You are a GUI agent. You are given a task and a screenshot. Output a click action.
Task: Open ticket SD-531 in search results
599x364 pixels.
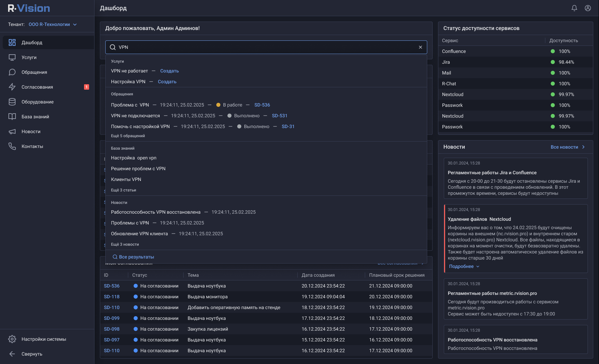point(280,116)
